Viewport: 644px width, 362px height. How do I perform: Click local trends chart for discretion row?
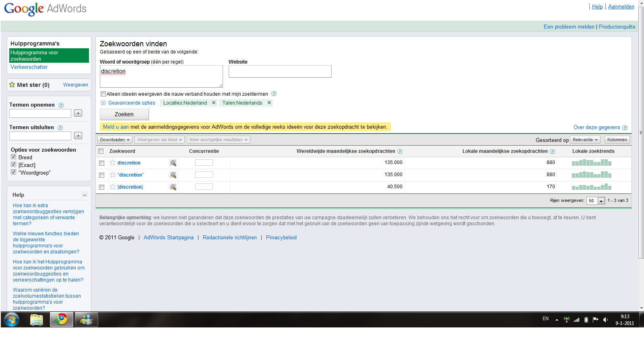tap(592, 162)
